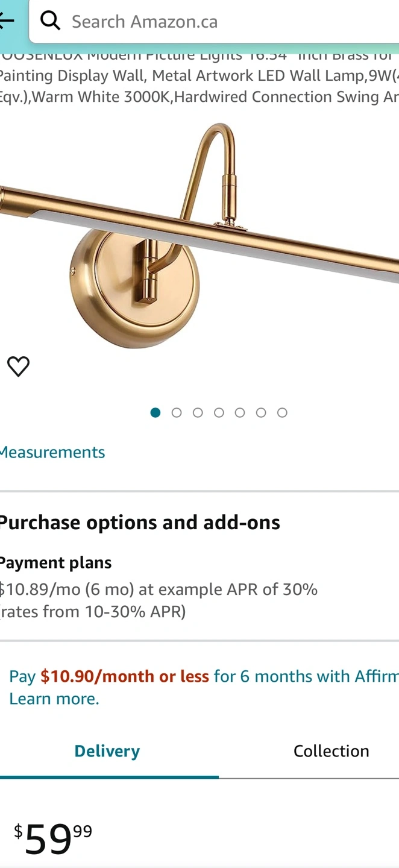Tap the back arrow icon
The image size is (399, 868).
(7, 20)
